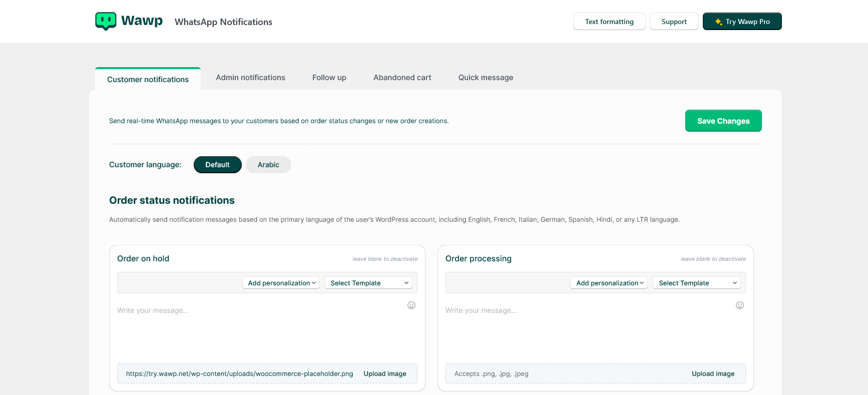Open emoji picker in Order on hold
Viewport: 868px width, 395px height.
411,305
